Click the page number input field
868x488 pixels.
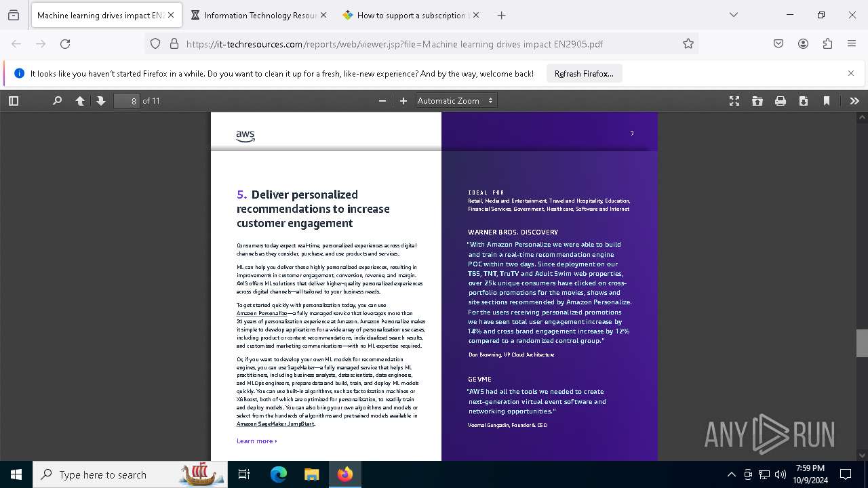tap(126, 101)
